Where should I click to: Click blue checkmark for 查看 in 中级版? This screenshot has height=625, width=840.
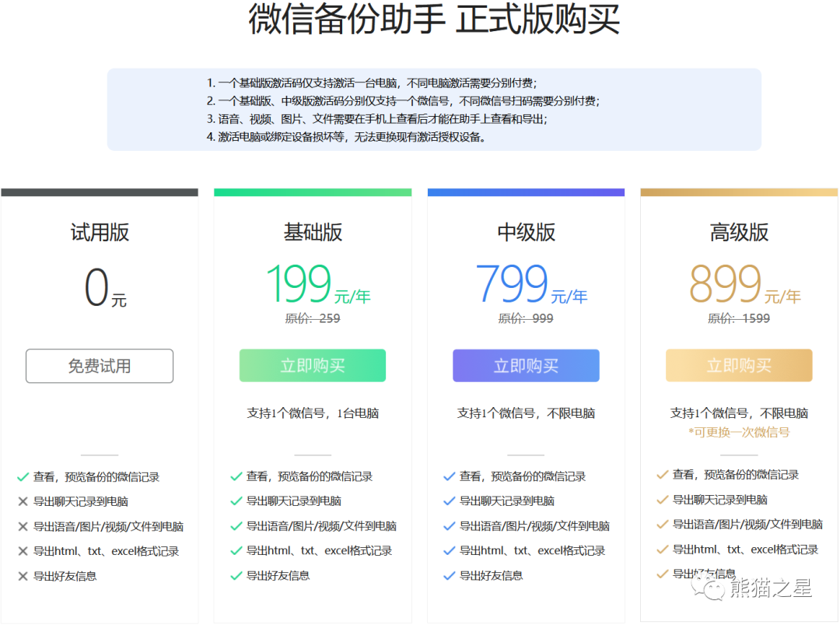coord(449,476)
